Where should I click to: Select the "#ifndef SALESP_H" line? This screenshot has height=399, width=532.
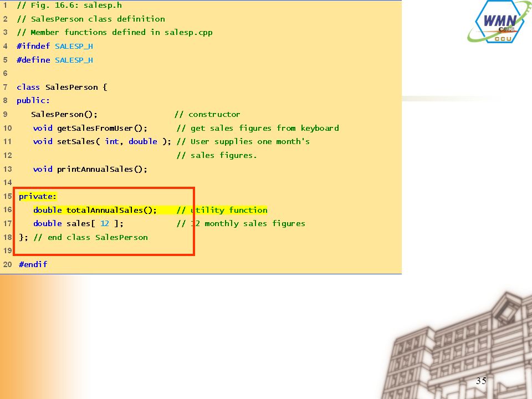click(55, 46)
